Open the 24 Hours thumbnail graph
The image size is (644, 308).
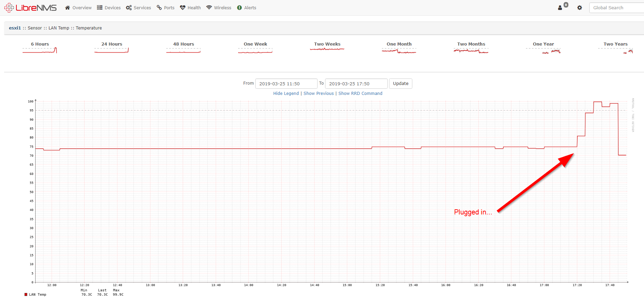(x=112, y=50)
